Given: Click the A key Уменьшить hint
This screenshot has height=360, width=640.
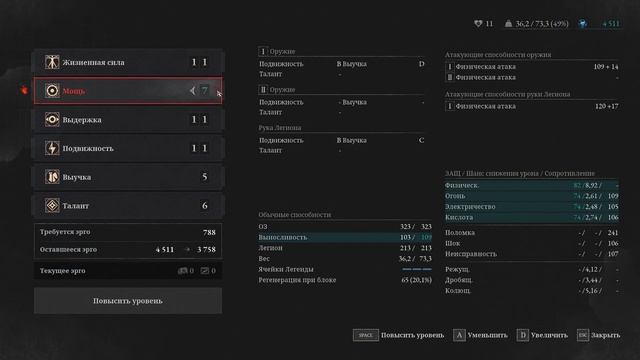Looking at the screenshot, I should (459, 335).
